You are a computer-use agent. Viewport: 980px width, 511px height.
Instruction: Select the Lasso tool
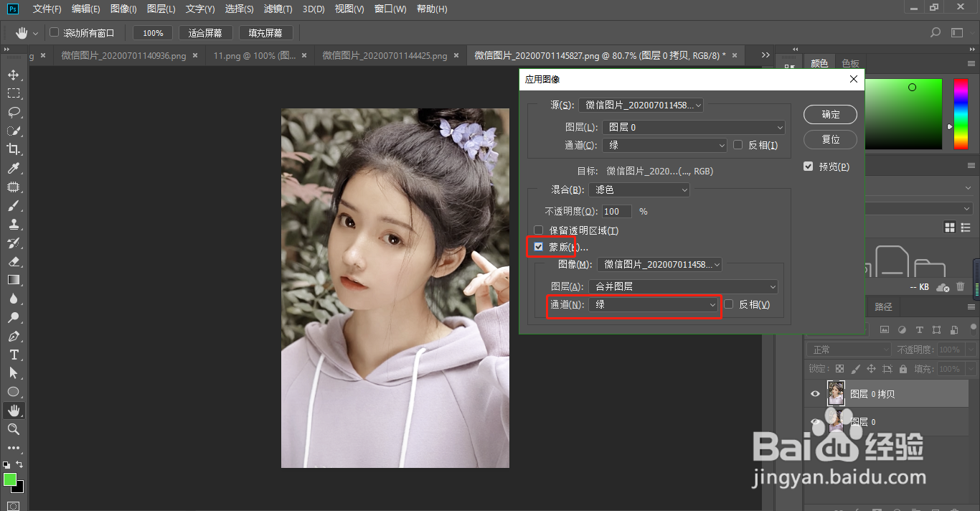tap(13, 112)
